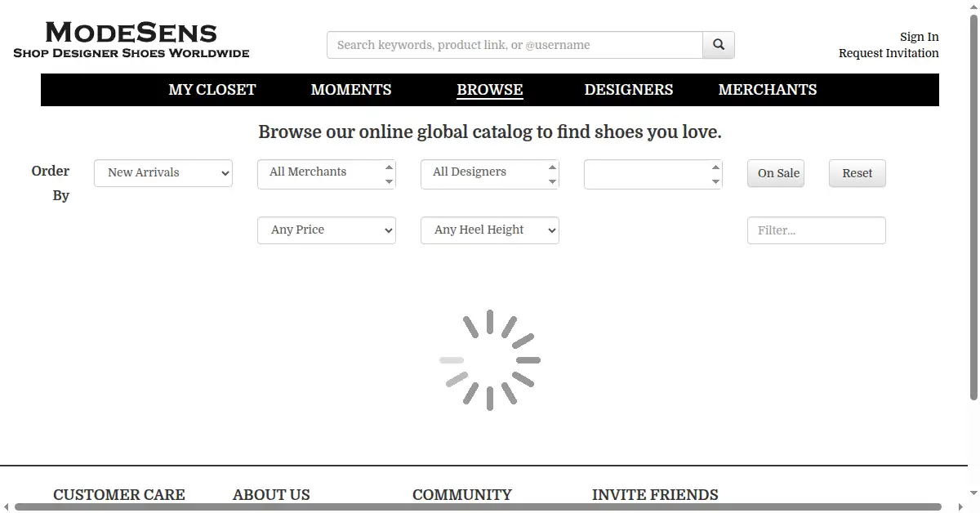Open the DESIGNERS menu item
The image size is (980, 513).
tap(629, 90)
